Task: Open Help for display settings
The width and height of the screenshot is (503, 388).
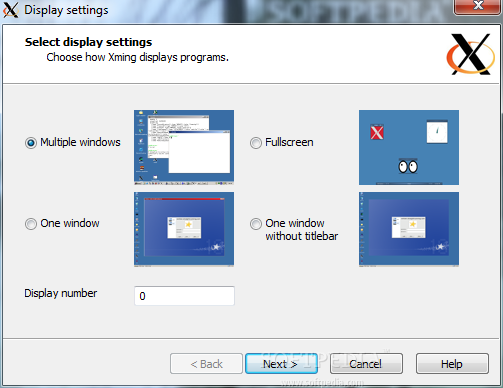Action: pos(452,364)
